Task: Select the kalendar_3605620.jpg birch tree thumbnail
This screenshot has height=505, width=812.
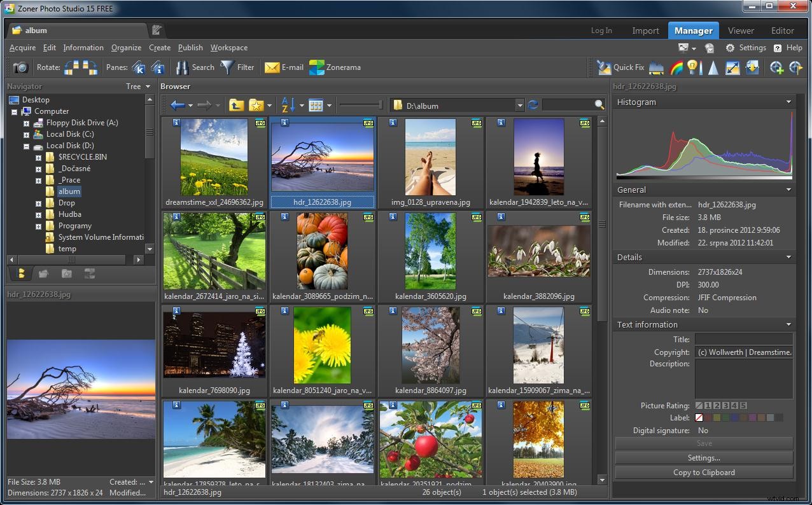Action: point(430,250)
